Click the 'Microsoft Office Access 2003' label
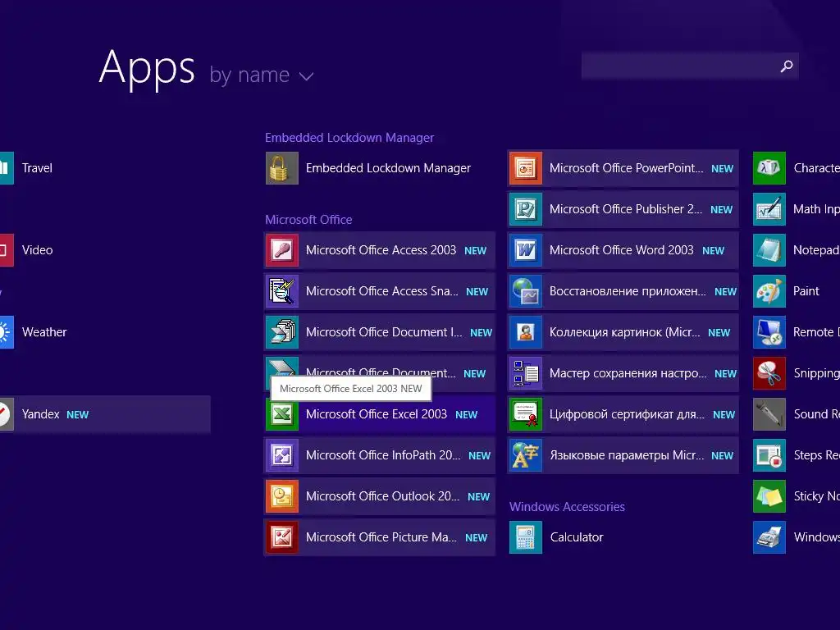The width and height of the screenshot is (840, 630). pyautogui.click(x=381, y=250)
